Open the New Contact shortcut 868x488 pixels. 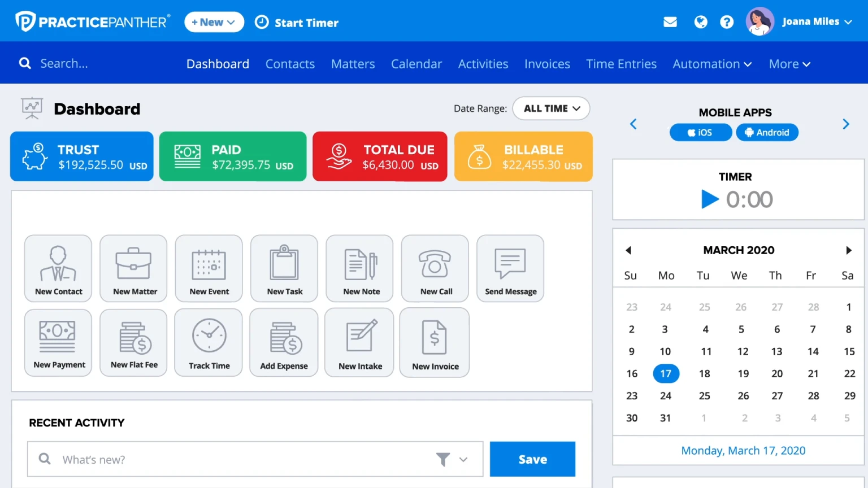58,268
